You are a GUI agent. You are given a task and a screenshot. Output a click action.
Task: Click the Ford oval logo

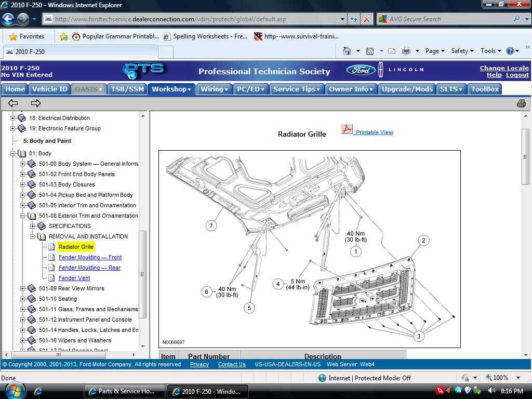click(361, 70)
